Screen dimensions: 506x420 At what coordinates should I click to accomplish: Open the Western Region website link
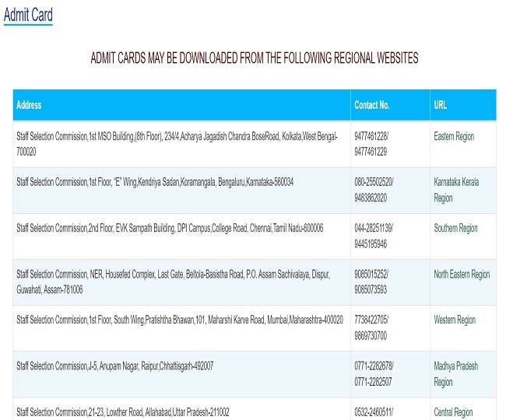455,320
